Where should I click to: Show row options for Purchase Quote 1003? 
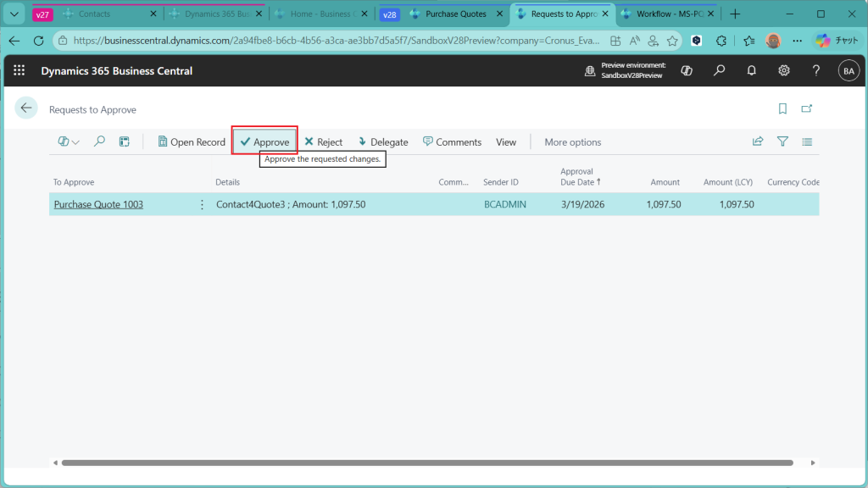(202, 204)
